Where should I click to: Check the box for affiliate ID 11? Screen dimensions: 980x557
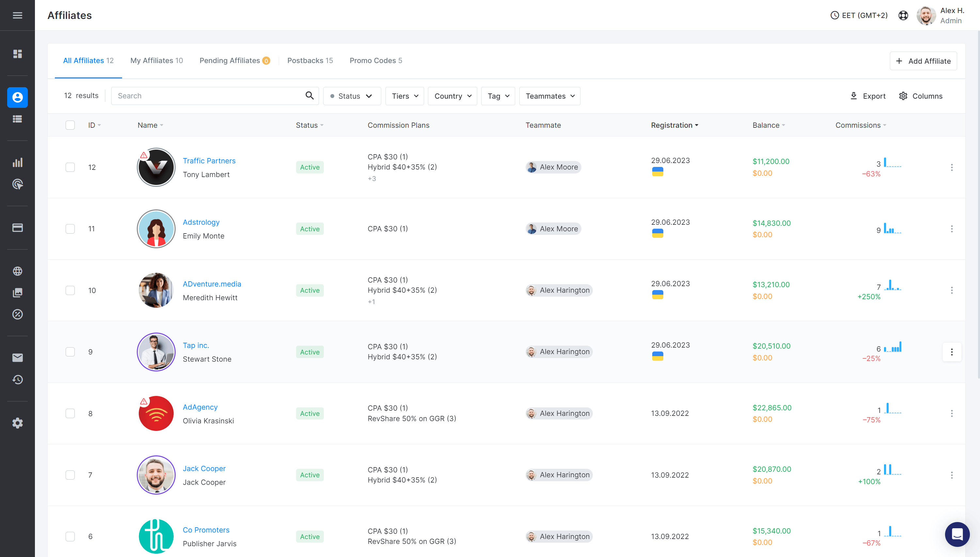(x=70, y=229)
